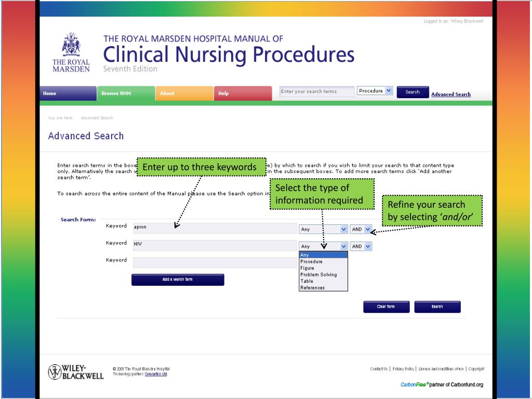Open the AND dropdown in HIV row
532x399 pixels.
coord(361,246)
